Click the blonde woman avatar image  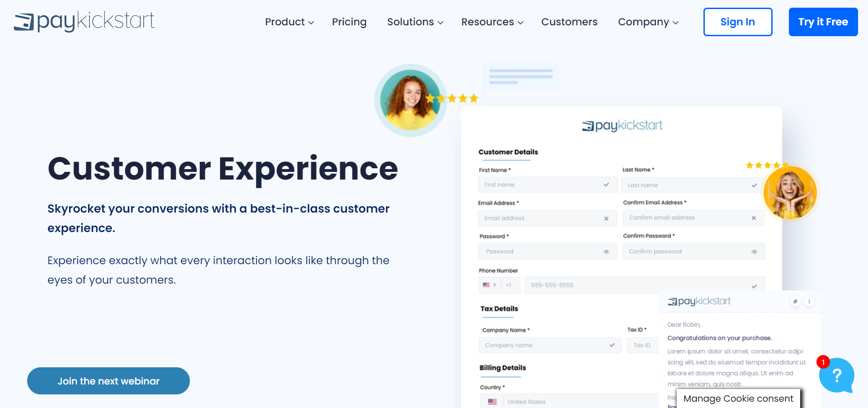tap(790, 193)
